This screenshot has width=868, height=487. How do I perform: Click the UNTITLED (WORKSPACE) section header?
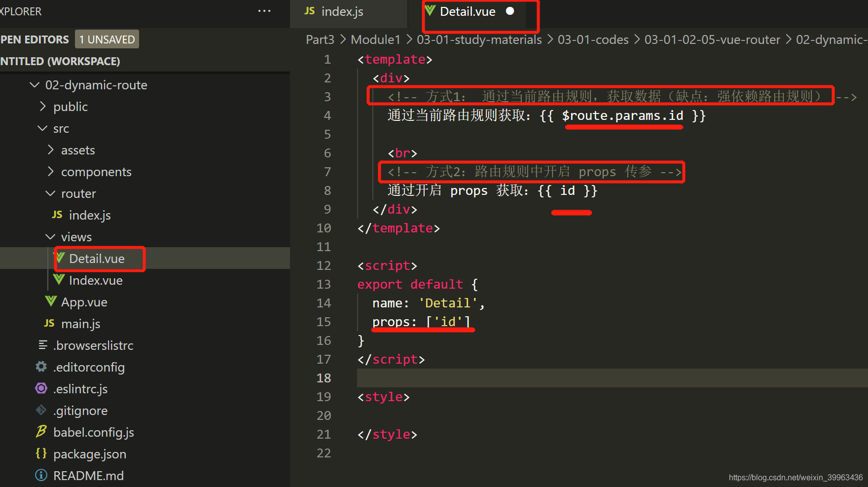point(60,61)
